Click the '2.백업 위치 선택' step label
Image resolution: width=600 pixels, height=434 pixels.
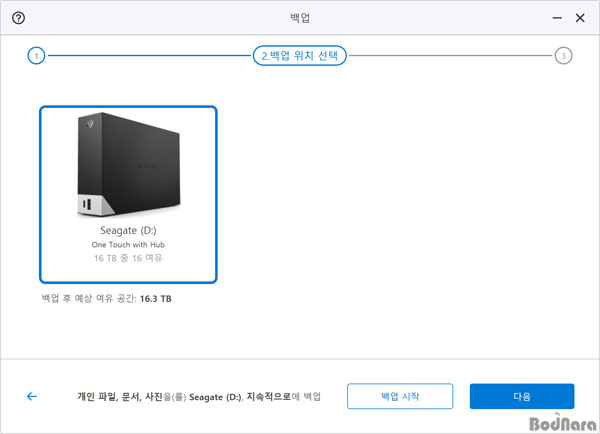(x=300, y=56)
